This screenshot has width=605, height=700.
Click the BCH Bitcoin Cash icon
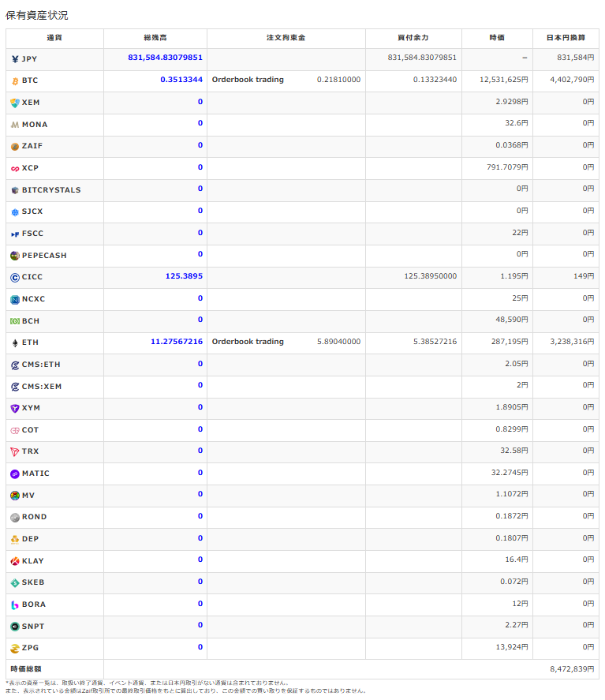click(15, 321)
